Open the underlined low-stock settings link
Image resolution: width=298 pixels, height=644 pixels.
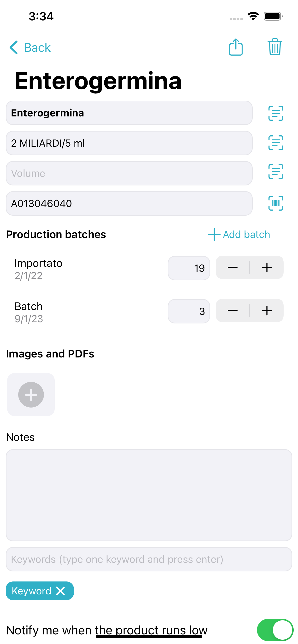[x=151, y=630]
